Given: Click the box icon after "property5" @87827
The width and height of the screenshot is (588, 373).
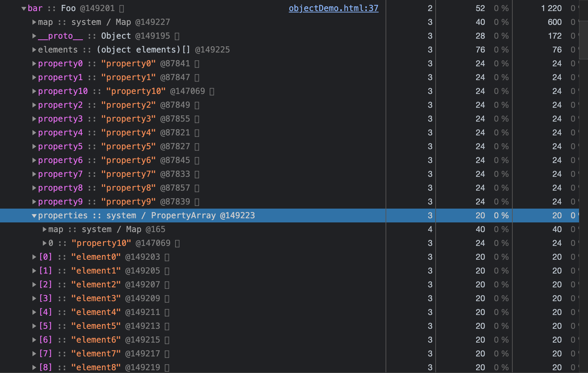Looking at the screenshot, I should pyautogui.click(x=197, y=146).
